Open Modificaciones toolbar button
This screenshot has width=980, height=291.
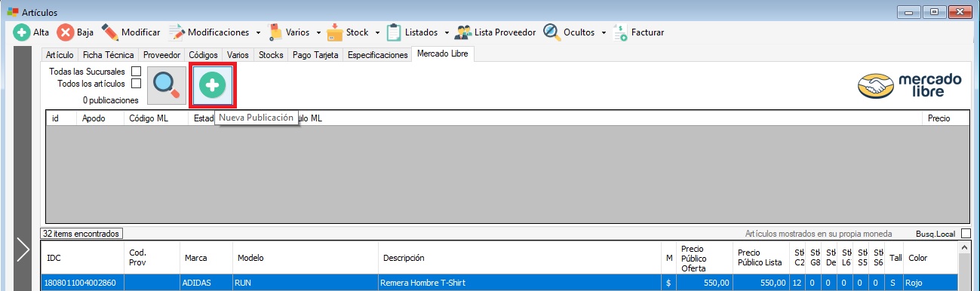(x=209, y=32)
